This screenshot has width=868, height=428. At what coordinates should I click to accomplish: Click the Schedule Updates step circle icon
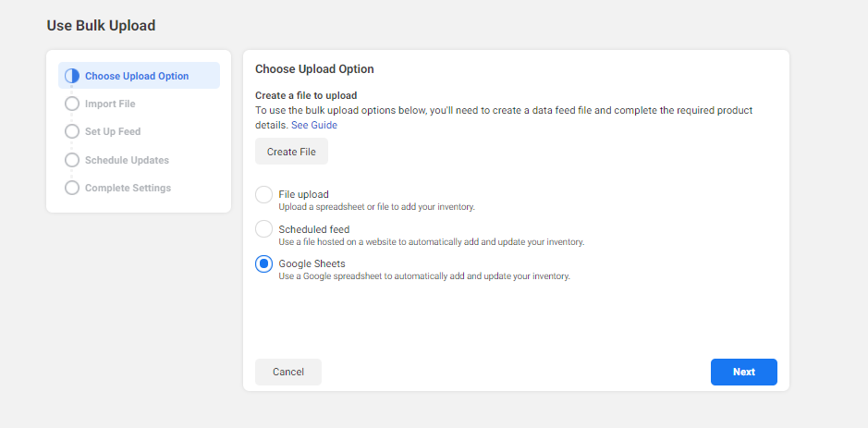(x=72, y=160)
